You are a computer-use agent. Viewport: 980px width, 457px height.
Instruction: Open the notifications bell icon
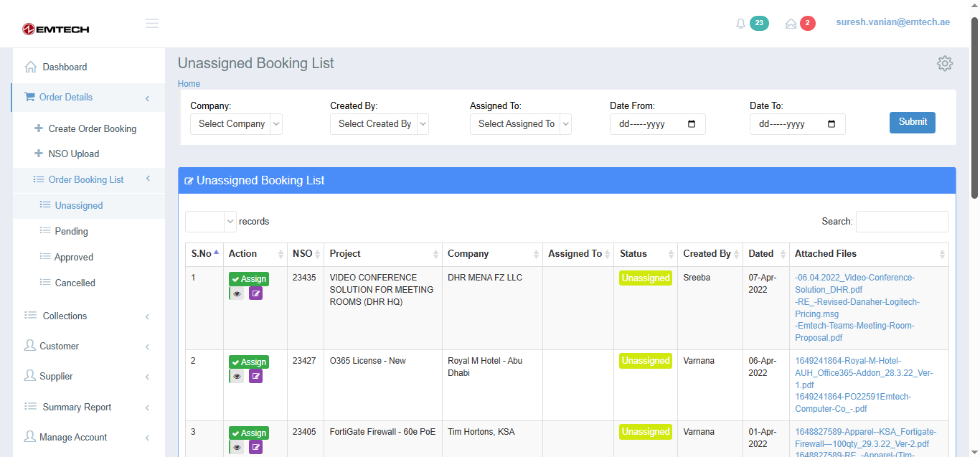(741, 24)
